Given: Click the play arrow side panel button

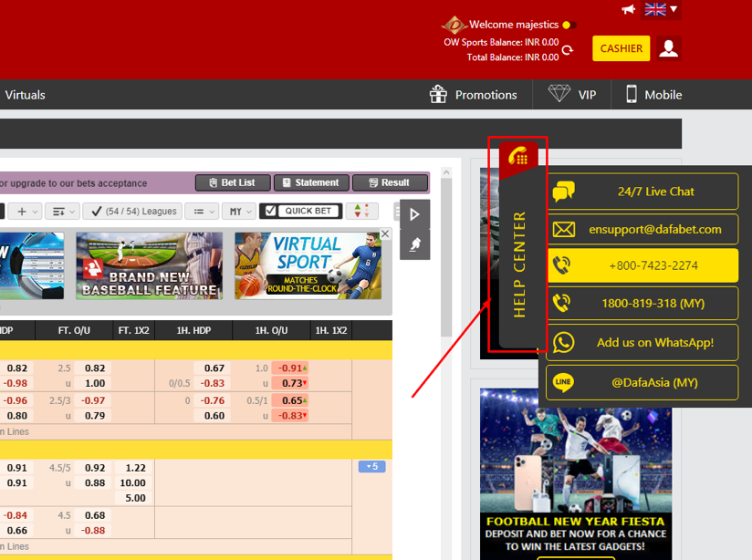Looking at the screenshot, I should pyautogui.click(x=415, y=213).
